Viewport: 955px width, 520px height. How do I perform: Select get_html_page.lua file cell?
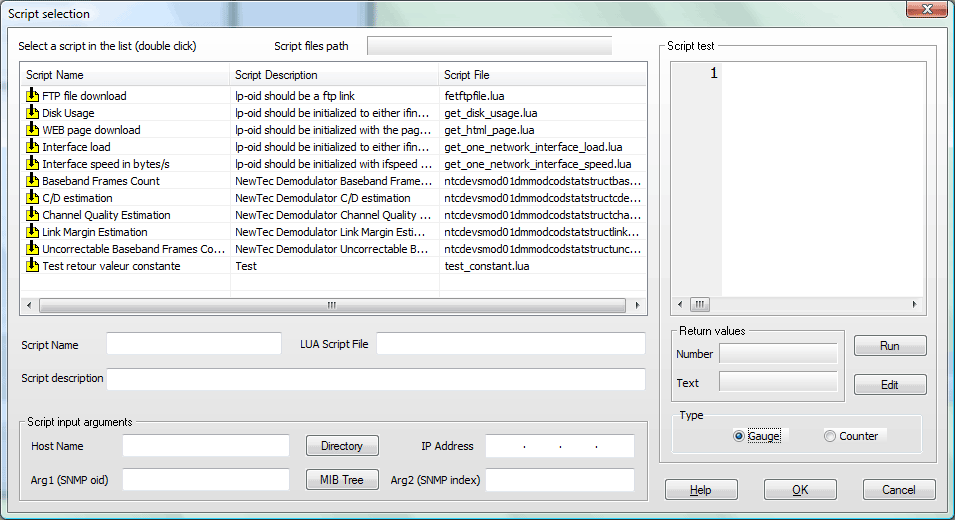coord(489,130)
